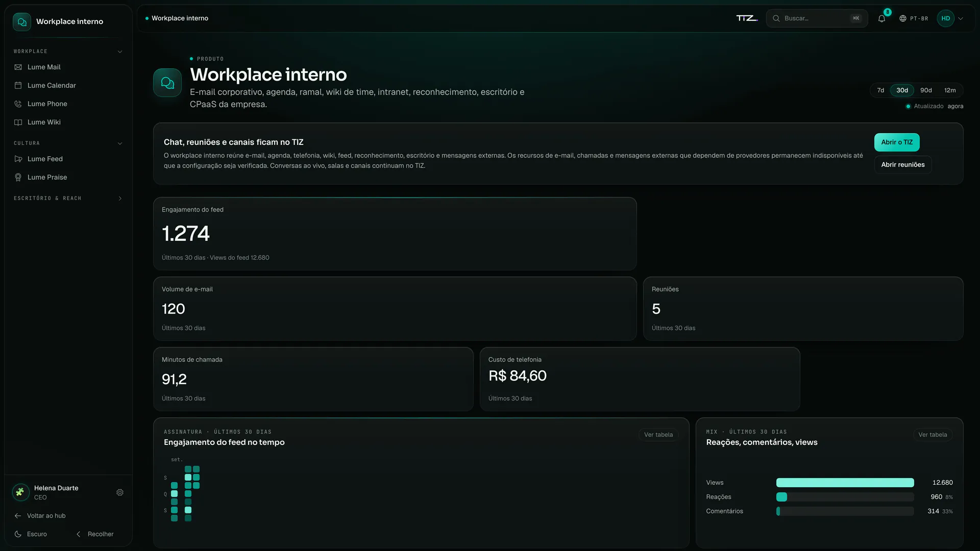The image size is (980, 551).
Task: Select the 30d time range
Action: point(902,90)
